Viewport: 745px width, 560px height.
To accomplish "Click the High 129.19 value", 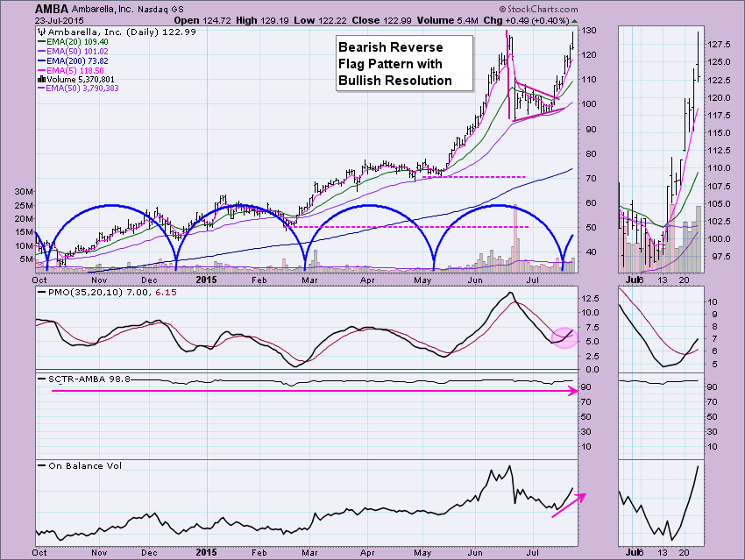I will click(262, 20).
